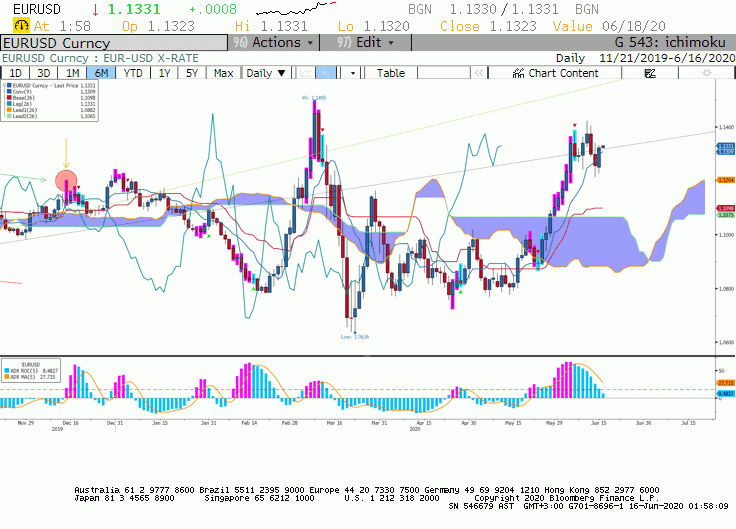Click the 27.715 ADX MA axis tag
Screen dimensions: 736x529
pos(726,383)
